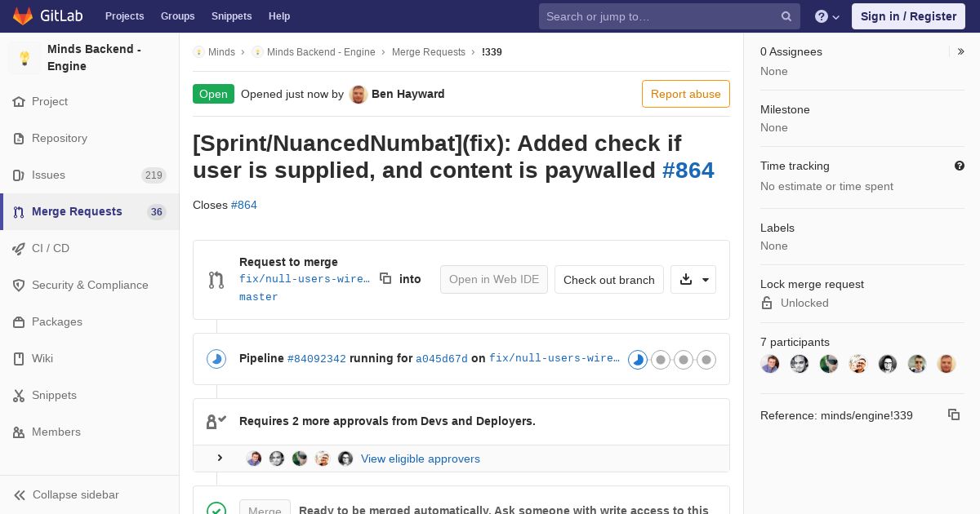This screenshot has width=980, height=514.
Task: Click the third pipeline stage circle
Action: click(684, 359)
